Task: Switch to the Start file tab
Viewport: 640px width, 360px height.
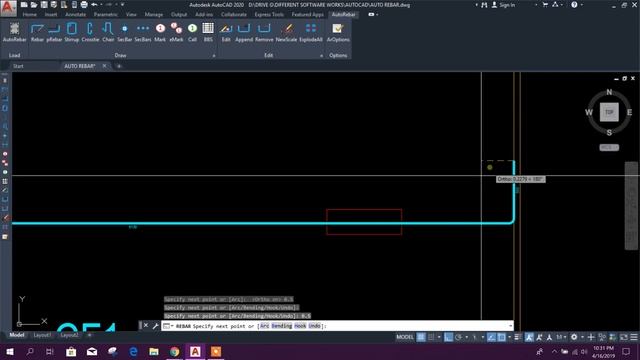Action: click(18, 66)
